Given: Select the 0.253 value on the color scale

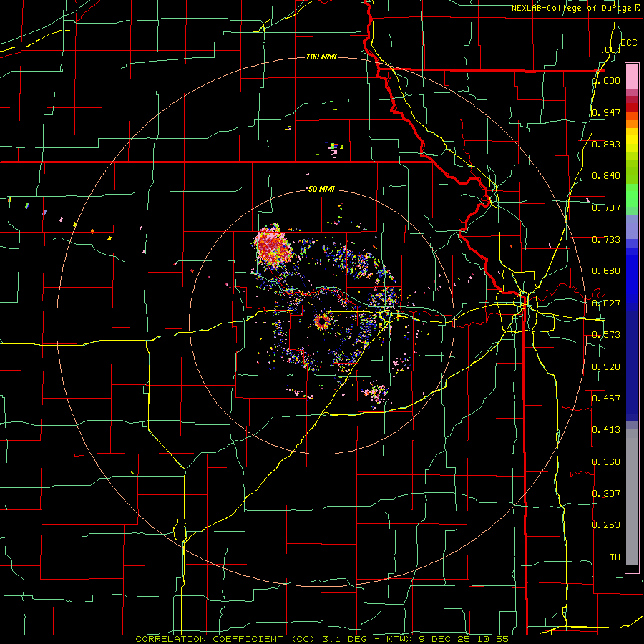Looking at the screenshot, I should [606, 525].
